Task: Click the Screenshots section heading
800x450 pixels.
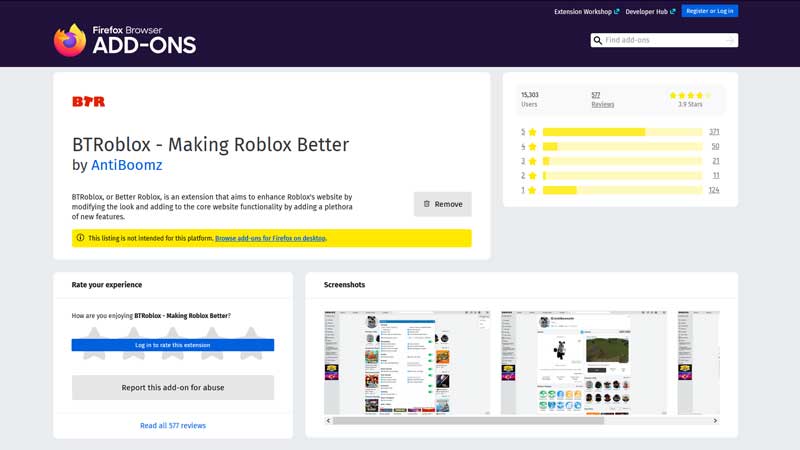Action: coord(344,285)
